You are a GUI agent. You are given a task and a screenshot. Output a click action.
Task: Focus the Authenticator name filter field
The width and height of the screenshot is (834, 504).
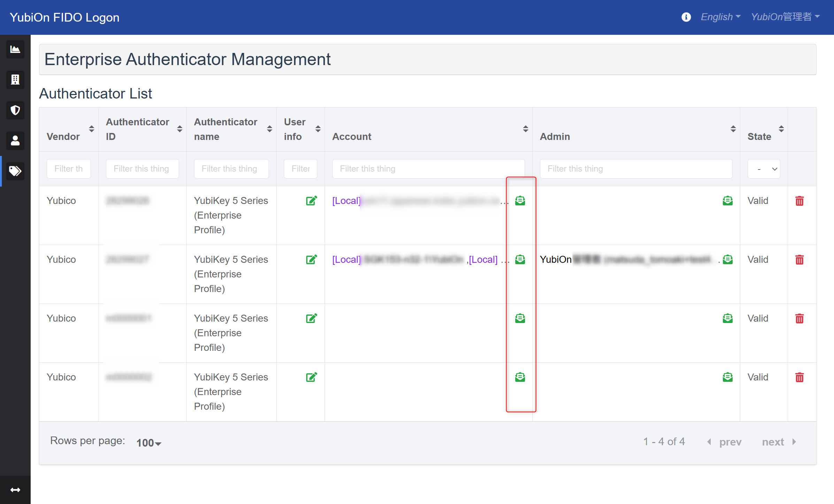tap(231, 169)
